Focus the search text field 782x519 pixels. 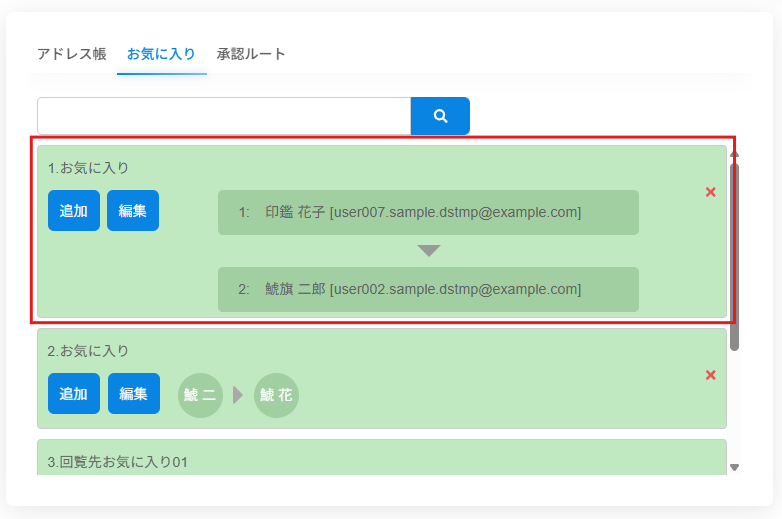[x=224, y=116]
